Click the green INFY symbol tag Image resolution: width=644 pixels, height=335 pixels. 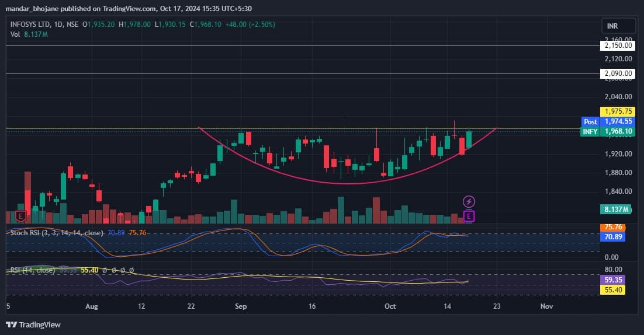[590, 132]
